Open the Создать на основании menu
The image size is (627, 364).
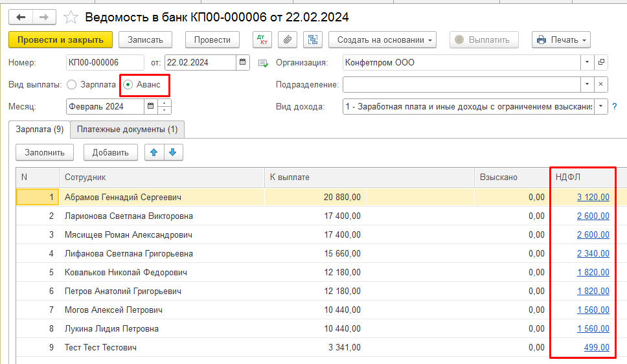[x=382, y=40]
